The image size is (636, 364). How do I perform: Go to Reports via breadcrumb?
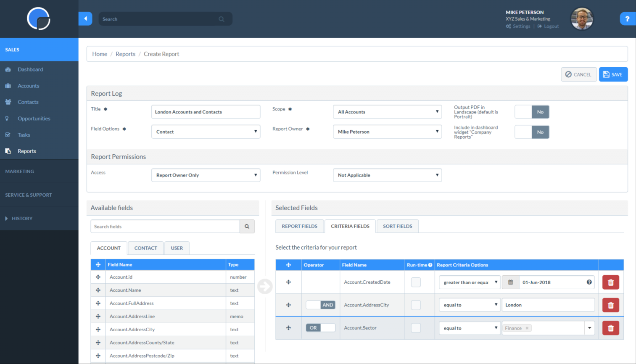125,54
